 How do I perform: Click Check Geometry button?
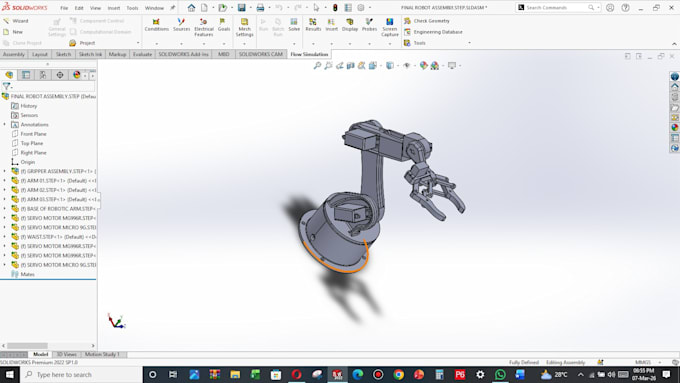point(427,21)
